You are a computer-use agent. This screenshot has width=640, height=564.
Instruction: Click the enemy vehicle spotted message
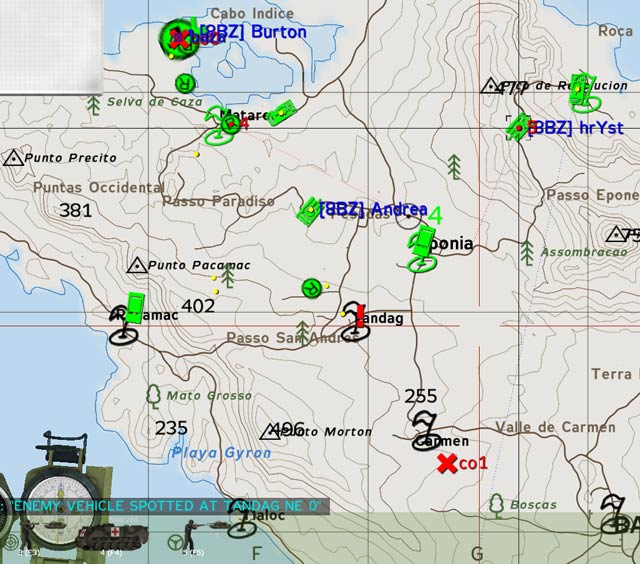point(165,506)
